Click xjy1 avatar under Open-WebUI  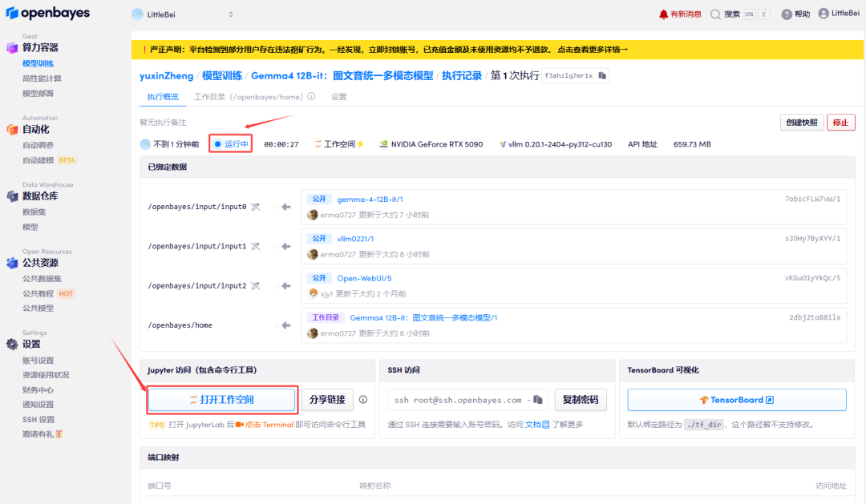click(314, 294)
